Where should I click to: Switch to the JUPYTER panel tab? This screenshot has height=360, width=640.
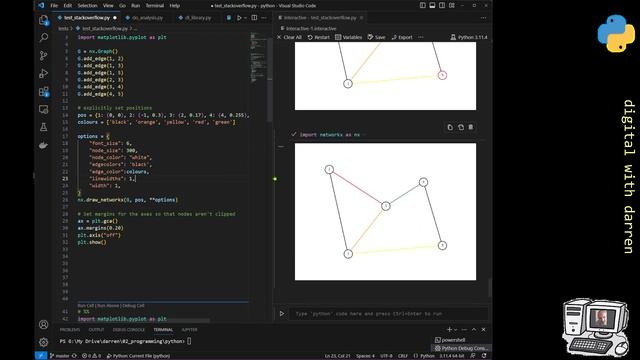pyautogui.click(x=189, y=330)
